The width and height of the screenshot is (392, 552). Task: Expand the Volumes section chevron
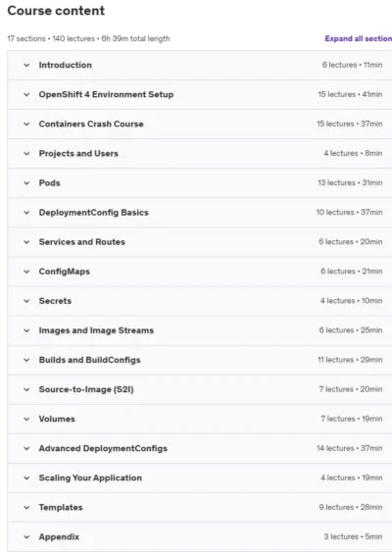click(x=26, y=420)
